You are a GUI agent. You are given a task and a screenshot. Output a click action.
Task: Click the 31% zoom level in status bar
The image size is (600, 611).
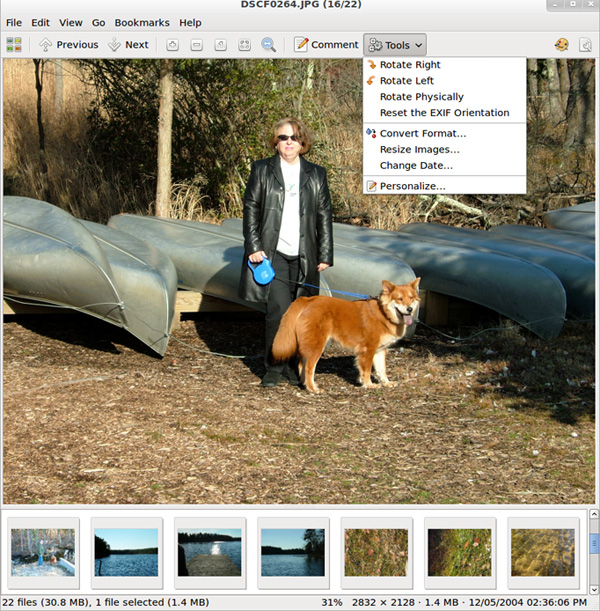click(332, 602)
